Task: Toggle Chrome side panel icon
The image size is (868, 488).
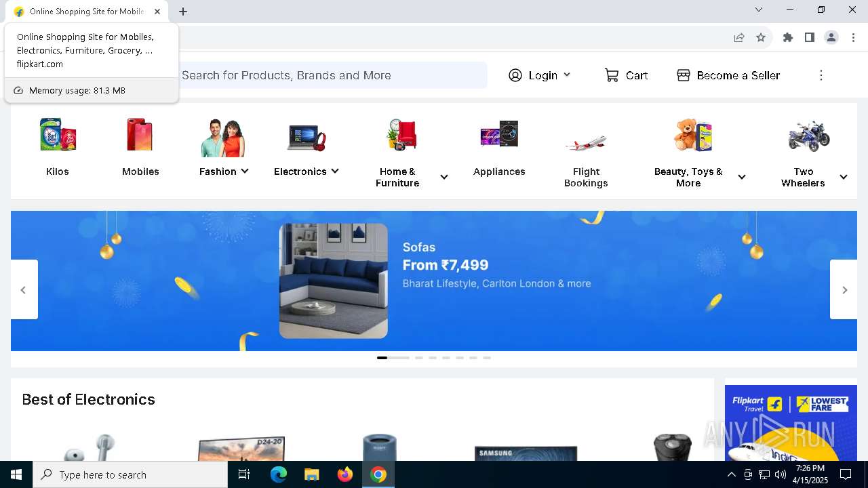Action: point(809,37)
